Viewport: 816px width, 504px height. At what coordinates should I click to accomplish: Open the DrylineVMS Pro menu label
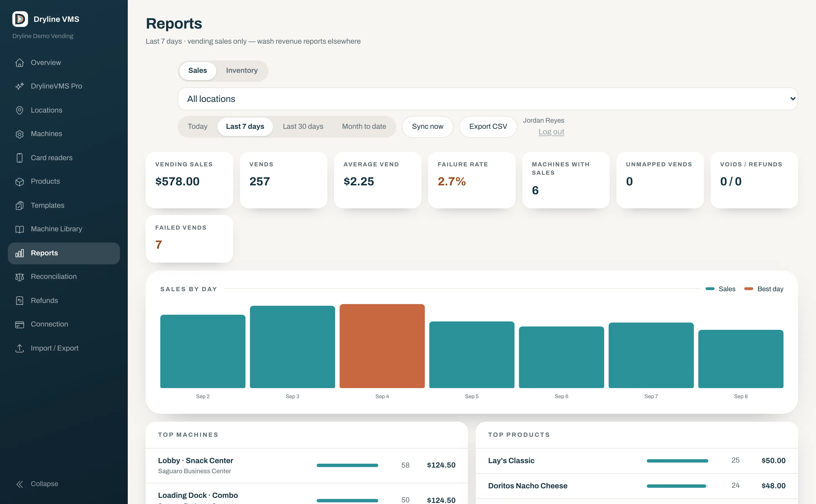(x=56, y=86)
